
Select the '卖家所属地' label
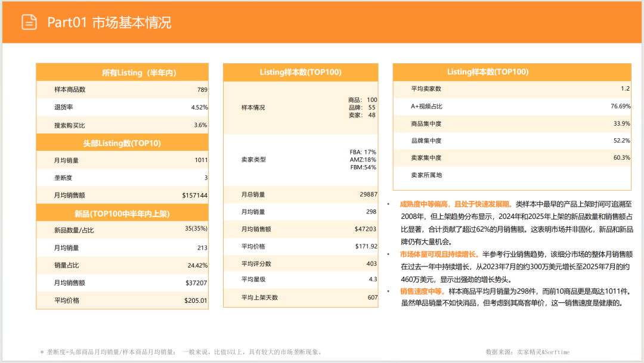426,175
